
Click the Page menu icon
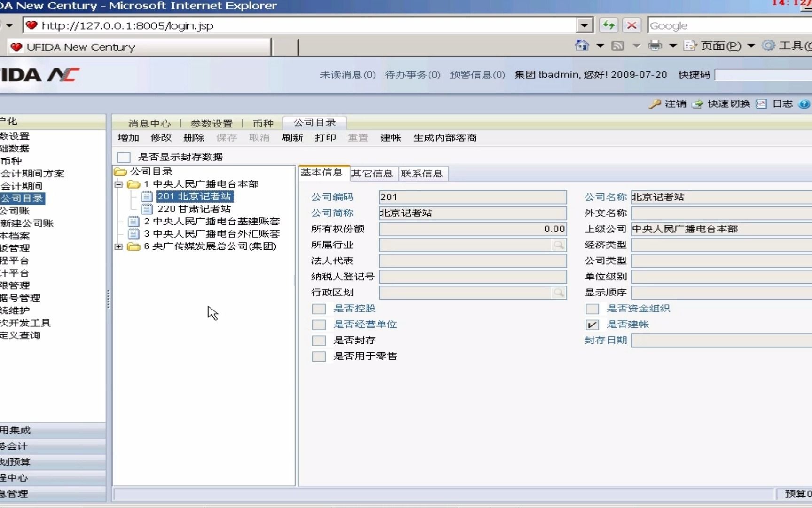(690, 46)
